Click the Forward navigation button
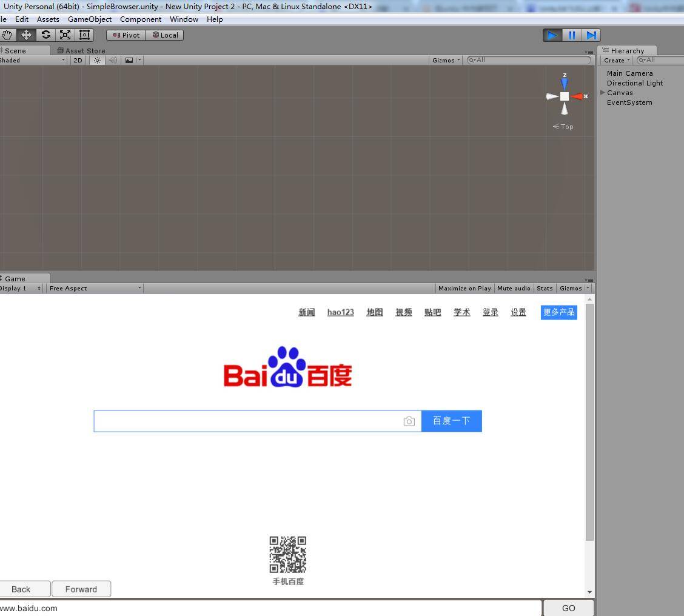The width and height of the screenshot is (684, 616). [81, 589]
